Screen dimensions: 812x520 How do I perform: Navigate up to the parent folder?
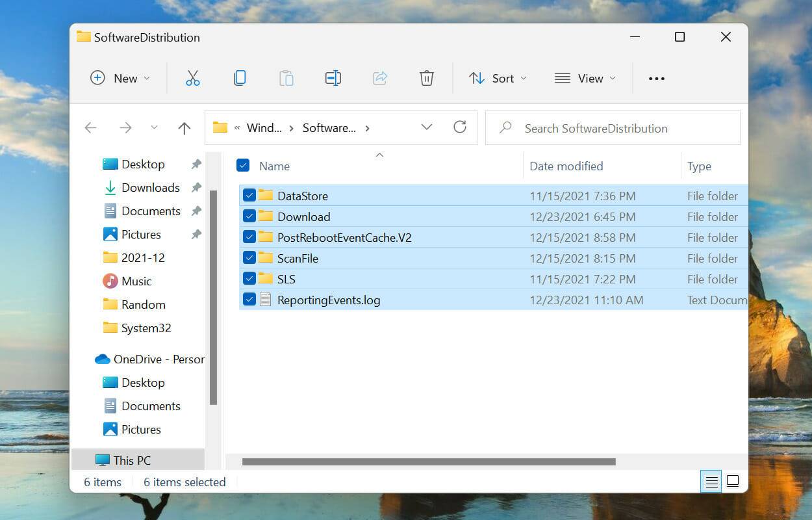[x=184, y=127]
